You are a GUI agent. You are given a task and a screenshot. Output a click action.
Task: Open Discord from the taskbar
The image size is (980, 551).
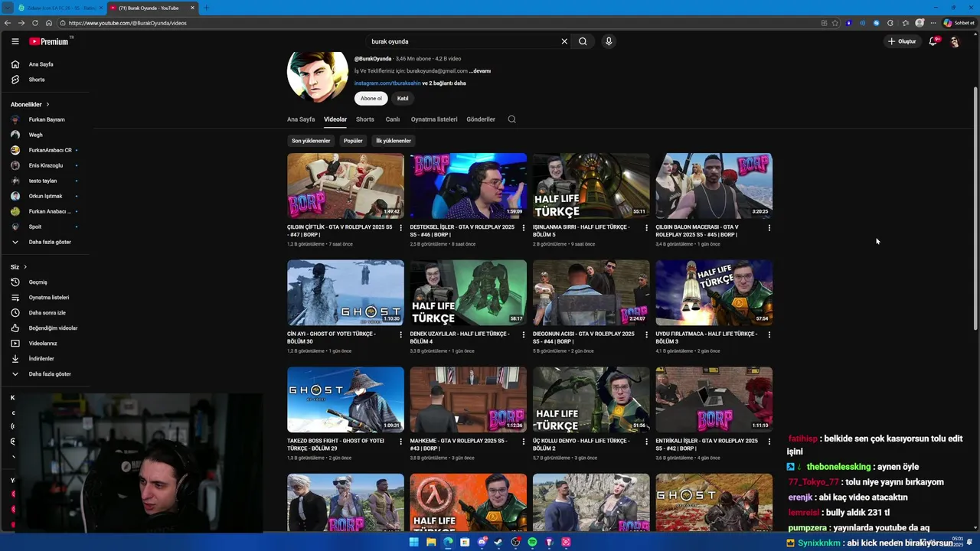pyautogui.click(x=482, y=542)
